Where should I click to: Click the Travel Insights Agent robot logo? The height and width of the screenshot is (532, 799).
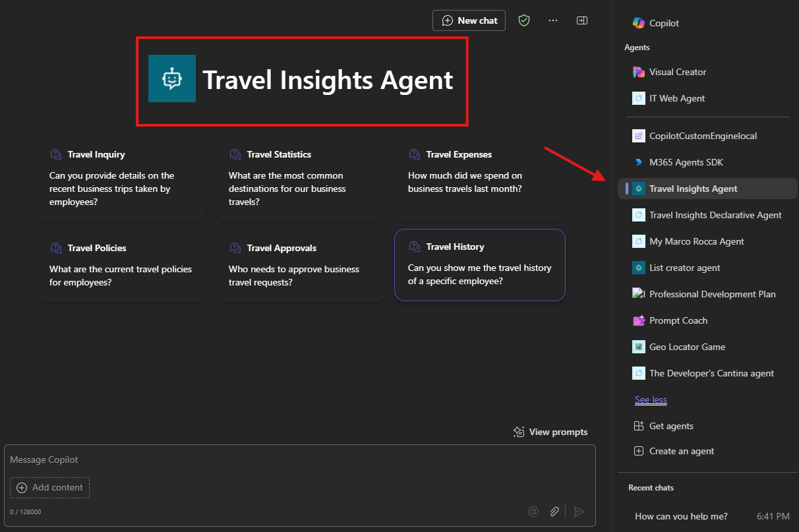172,78
